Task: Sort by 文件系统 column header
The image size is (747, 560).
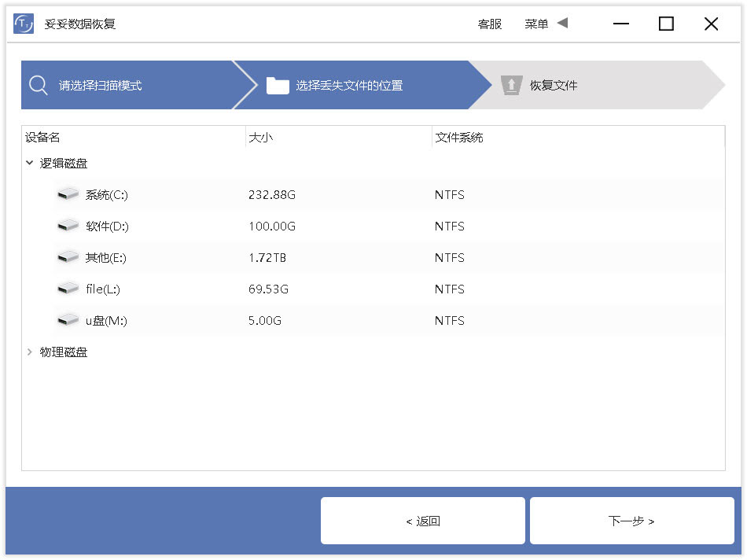Action: (579, 138)
